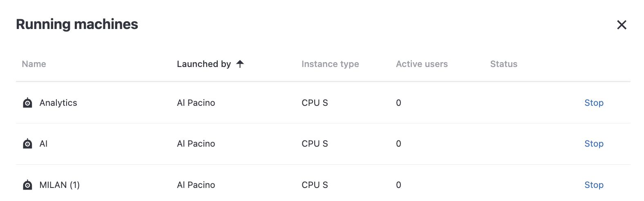The width and height of the screenshot is (644, 201).
Task: Sort by Instance type column header
Action: click(330, 64)
